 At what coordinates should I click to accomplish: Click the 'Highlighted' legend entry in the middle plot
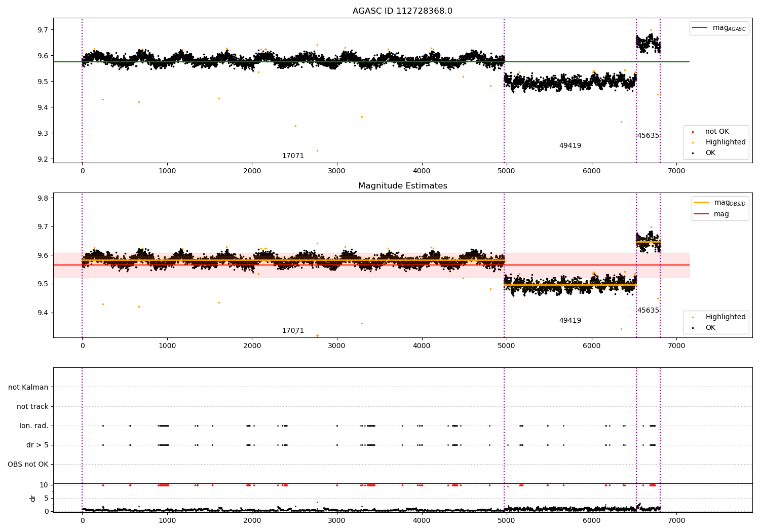726,317
